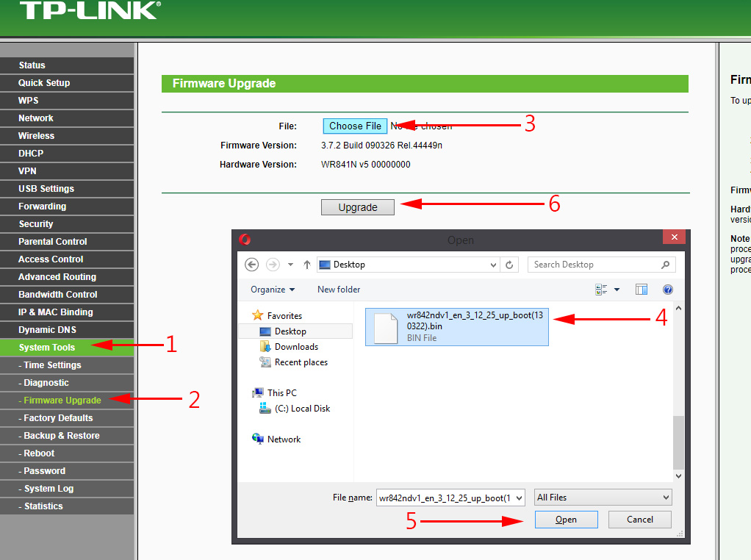Open Forwarding in router menu

(x=67, y=207)
